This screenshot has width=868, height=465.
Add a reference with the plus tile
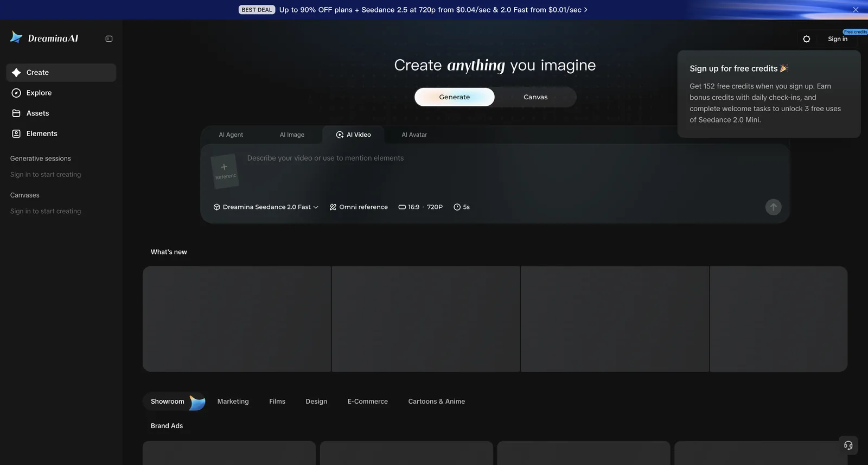[x=225, y=171]
